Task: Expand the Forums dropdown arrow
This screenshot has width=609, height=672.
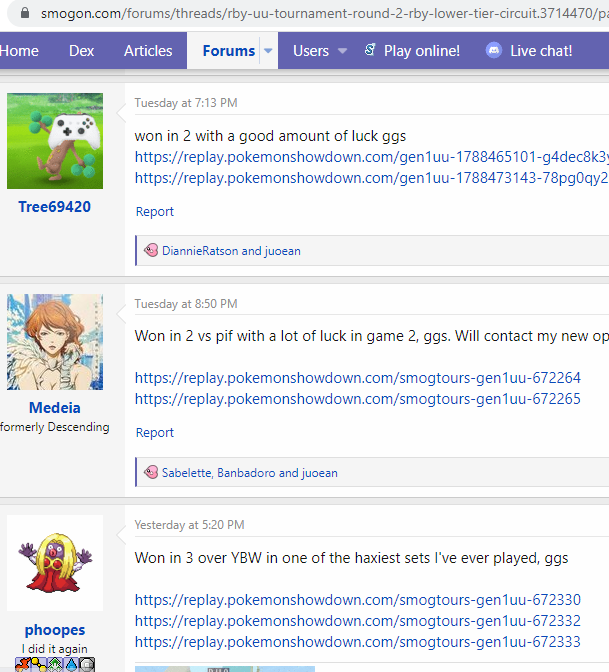Action: point(268,51)
